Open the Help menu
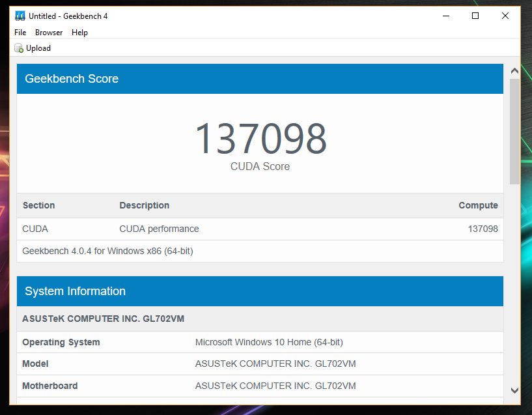This screenshot has width=532, height=415. 79,33
